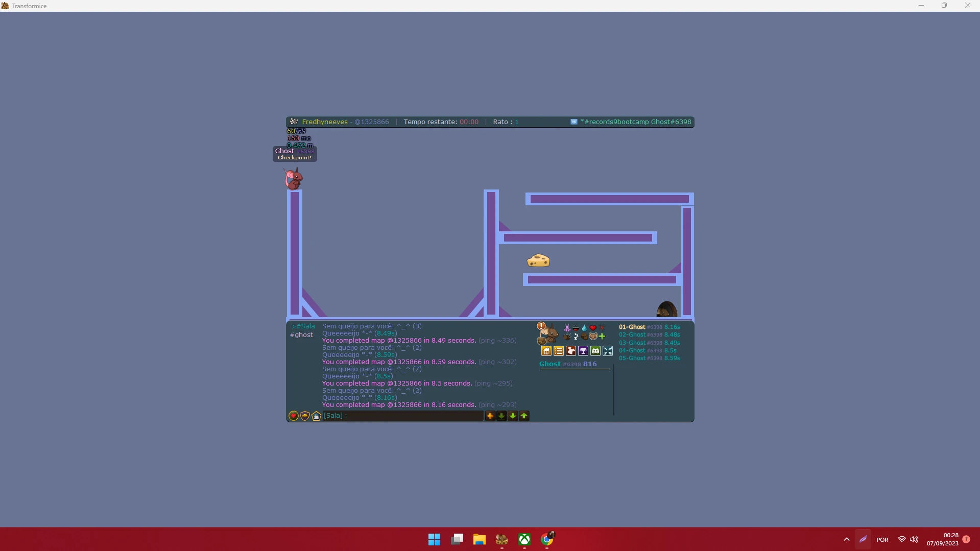The width and height of the screenshot is (980, 551).
Task: Click the coffee cup pentagon icon
Action: tap(316, 416)
